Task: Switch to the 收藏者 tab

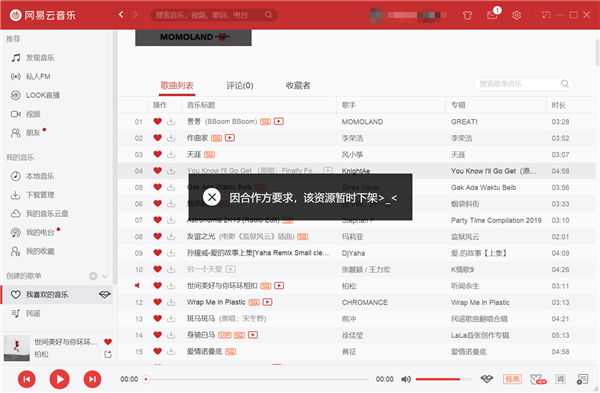Action: (x=298, y=85)
